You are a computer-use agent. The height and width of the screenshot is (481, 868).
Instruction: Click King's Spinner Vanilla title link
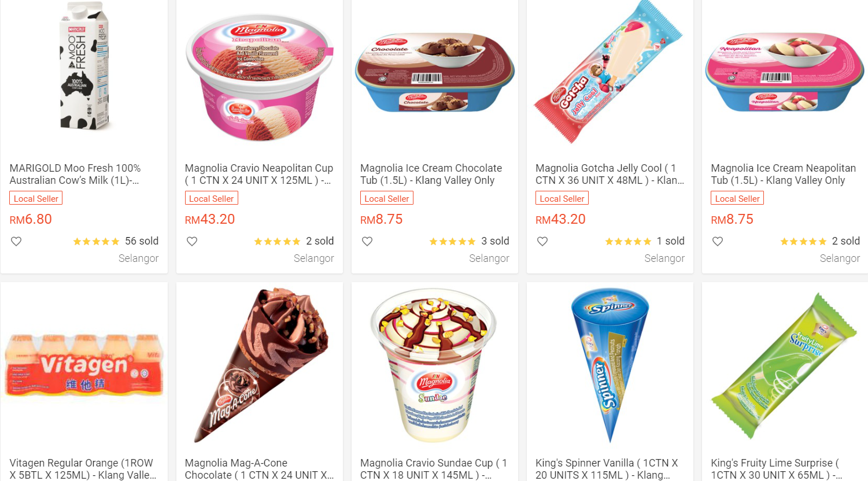click(x=607, y=469)
